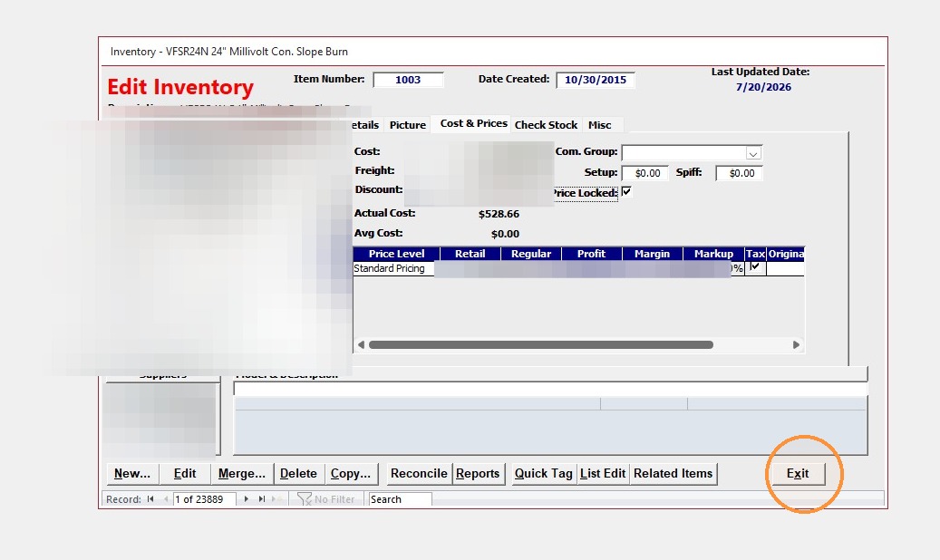The image size is (940, 560).
Task: Click the Spiff amount field
Action: (739, 173)
